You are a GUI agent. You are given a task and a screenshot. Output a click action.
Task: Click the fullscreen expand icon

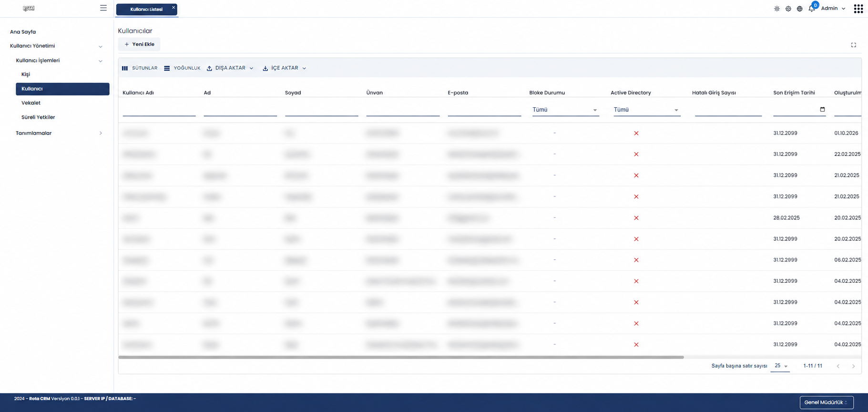(854, 45)
